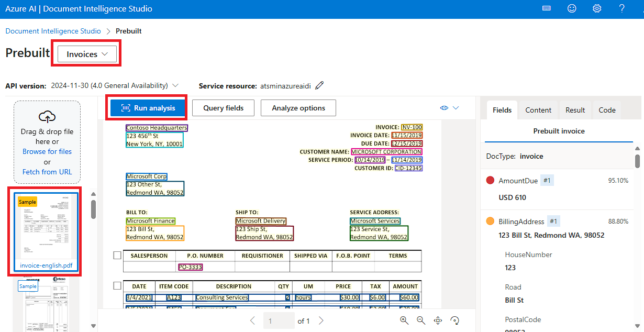This screenshot has width=644, height=332.
Task: Select the Consulting Services description cell
Action: (x=221, y=297)
